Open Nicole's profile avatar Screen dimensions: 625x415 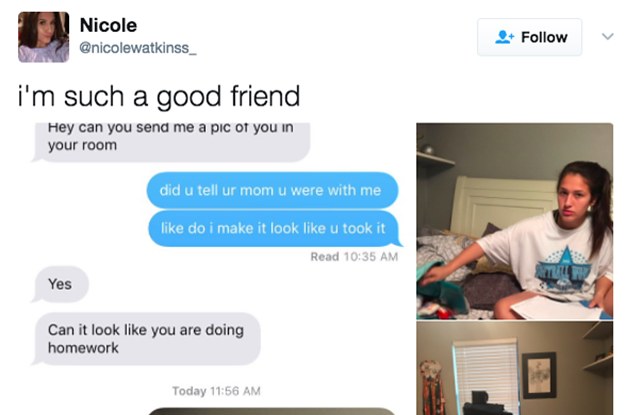[43, 37]
